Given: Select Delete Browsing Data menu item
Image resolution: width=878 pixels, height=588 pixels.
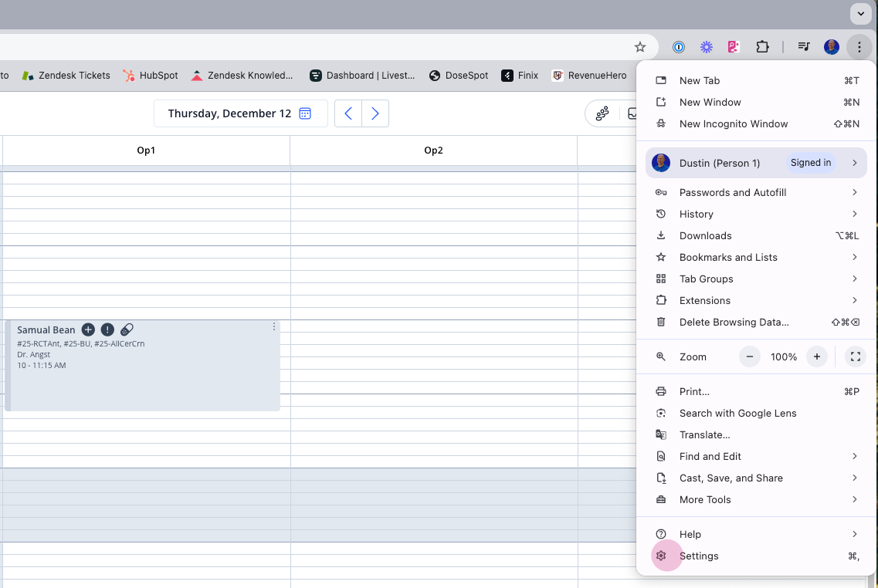Looking at the screenshot, I should pos(756,323).
